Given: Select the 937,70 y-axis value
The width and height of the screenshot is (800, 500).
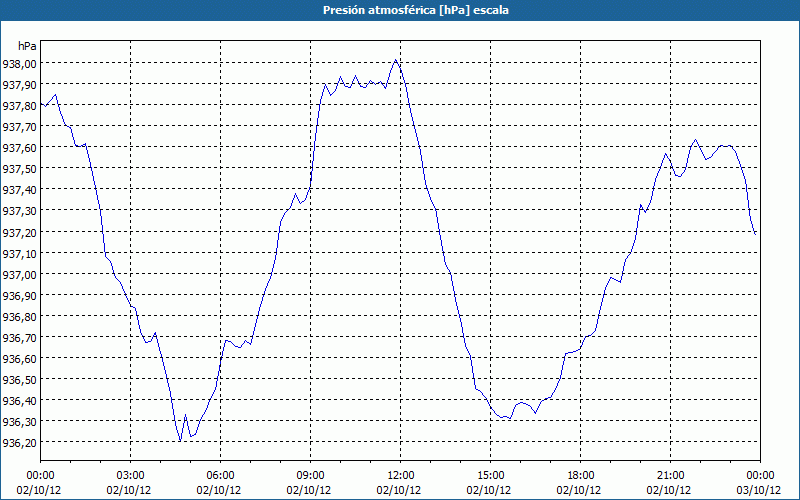Looking at the screenshot, I should 19,127.
